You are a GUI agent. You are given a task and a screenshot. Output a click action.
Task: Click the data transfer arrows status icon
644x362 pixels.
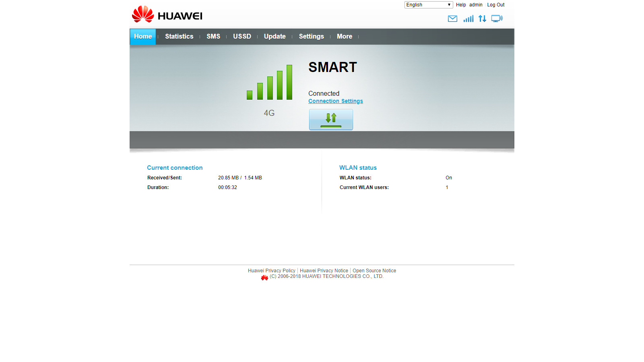point(482,19)
